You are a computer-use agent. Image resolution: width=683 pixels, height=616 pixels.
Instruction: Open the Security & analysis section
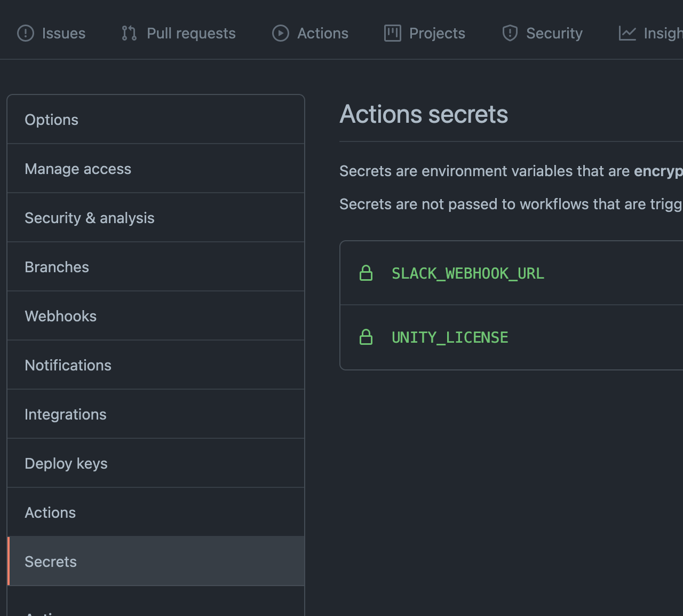[90, 218]
